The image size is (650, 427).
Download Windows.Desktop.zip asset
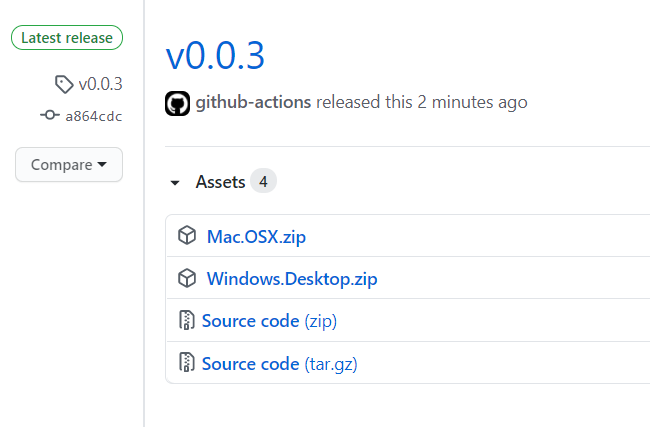point(292,279)
